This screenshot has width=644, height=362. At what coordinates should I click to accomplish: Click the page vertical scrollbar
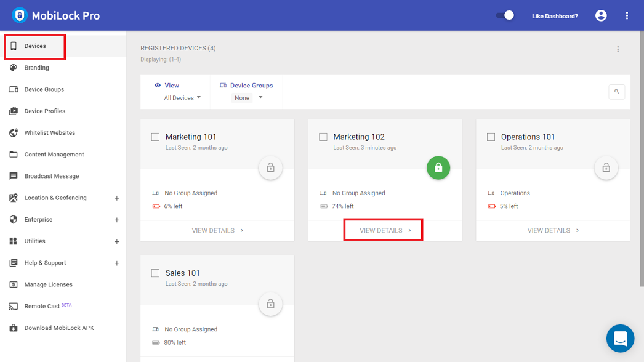point(642,158)
